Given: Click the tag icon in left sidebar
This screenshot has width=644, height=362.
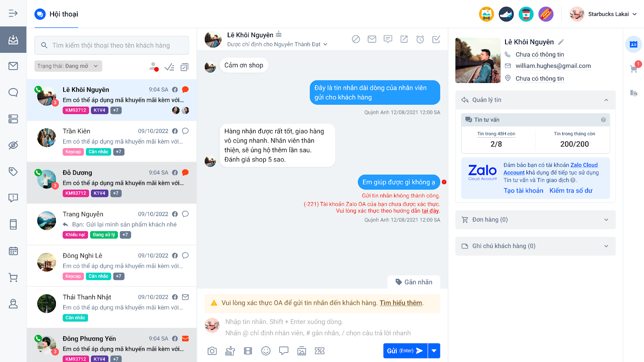Looking at the screenshot, I should (x=13, y=172).
